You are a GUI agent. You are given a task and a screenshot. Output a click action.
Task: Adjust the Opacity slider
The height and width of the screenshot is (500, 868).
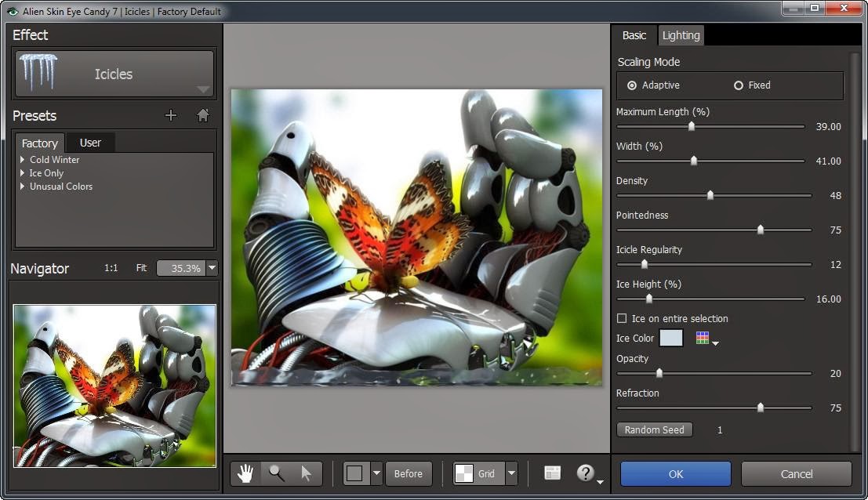pyautogui.click(x=659, y=373)
